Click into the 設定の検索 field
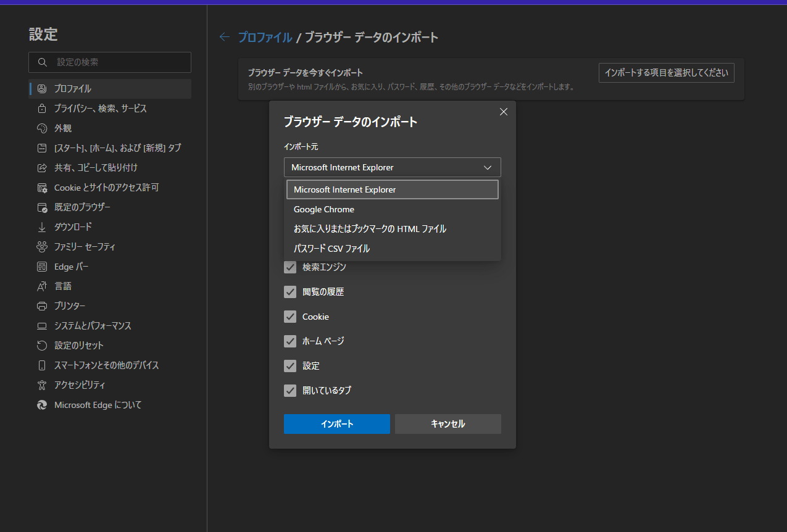Screen dimensions: 787x532 tap(110, 62)
